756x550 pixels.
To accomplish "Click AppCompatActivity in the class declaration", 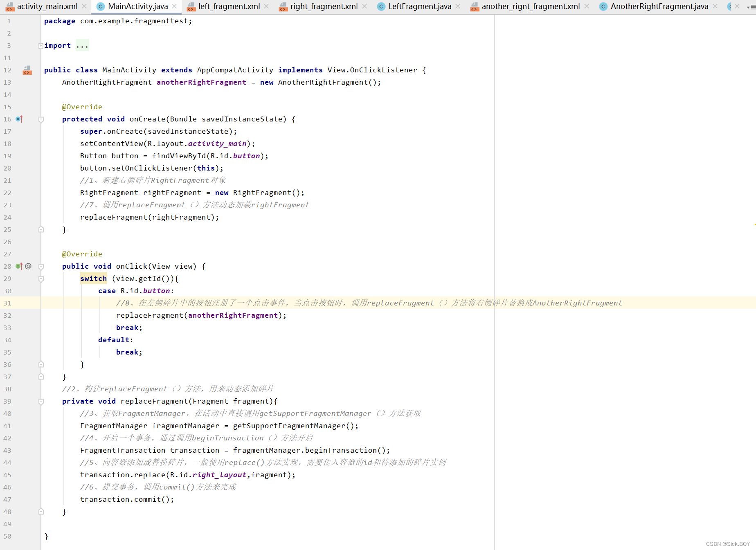I will coord(235,70).
